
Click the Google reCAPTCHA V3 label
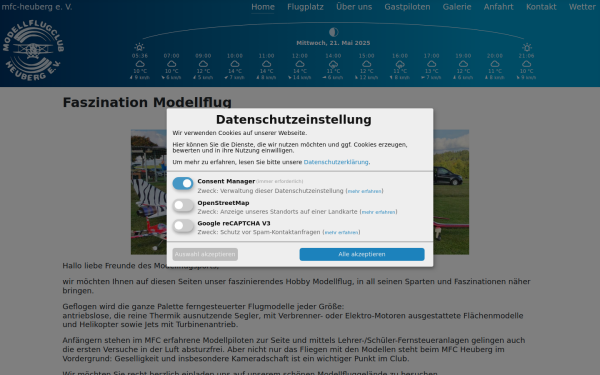(234, 223)
